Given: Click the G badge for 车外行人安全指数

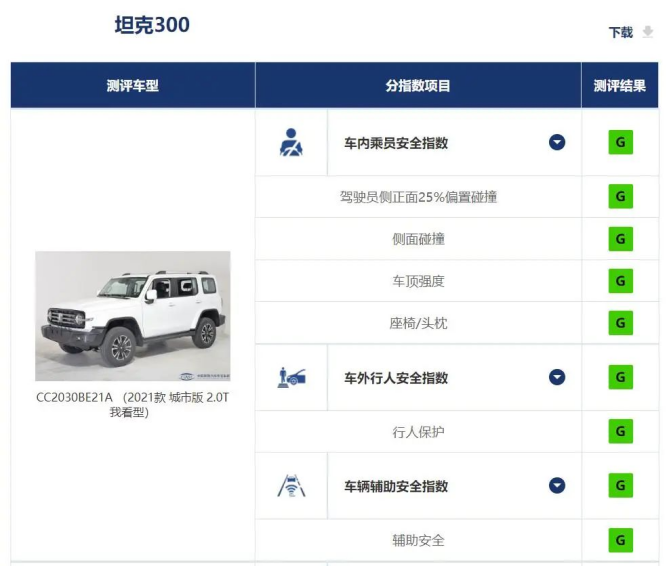Looking at the screenshot, I should coord(620,377).
